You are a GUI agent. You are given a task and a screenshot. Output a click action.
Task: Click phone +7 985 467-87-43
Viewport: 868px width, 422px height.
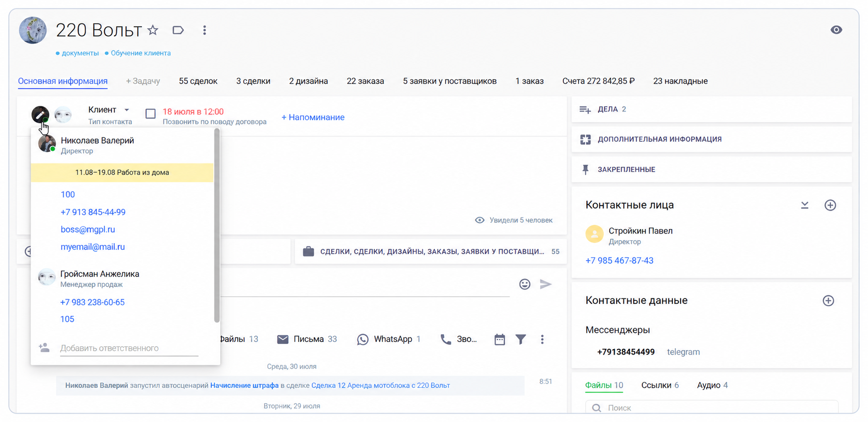(x=619, y=260)
